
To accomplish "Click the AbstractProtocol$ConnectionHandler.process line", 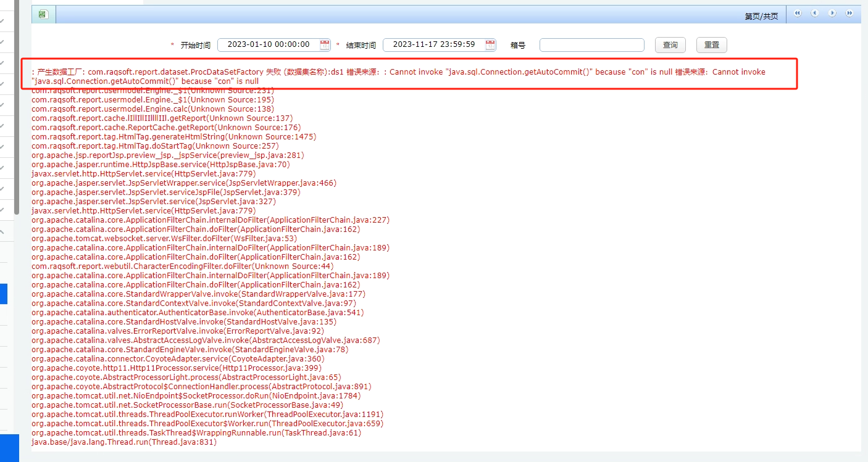I will click(x=201, y=386).
